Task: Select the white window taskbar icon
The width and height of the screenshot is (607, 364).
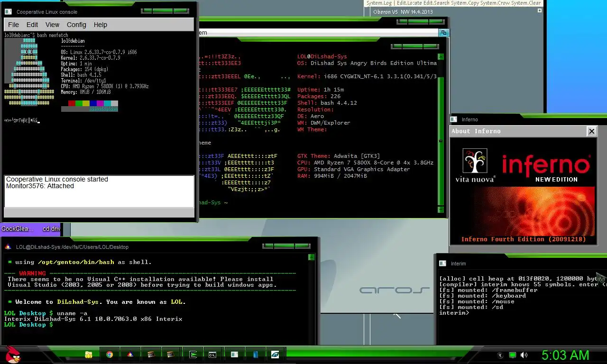Action: (x=234, y=355)
